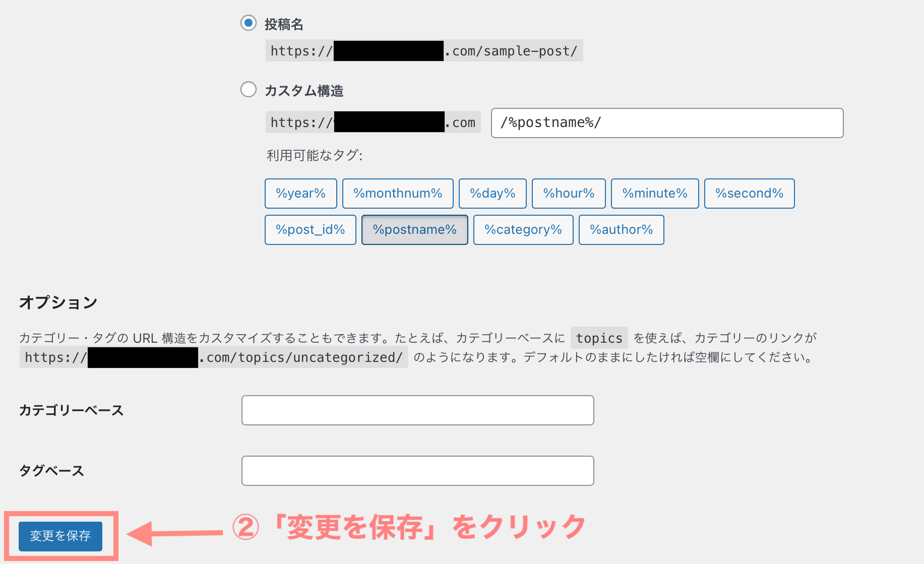The height and width of the screenshot is (564, 924).
Task: Click the %hour% tag
Action: (568, 194)
